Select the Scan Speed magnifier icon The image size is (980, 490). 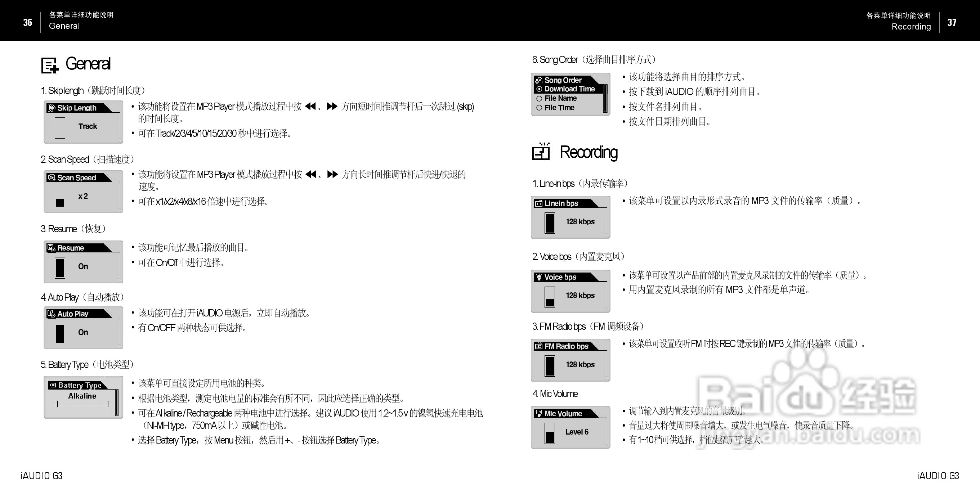click(x=52, y=177)
